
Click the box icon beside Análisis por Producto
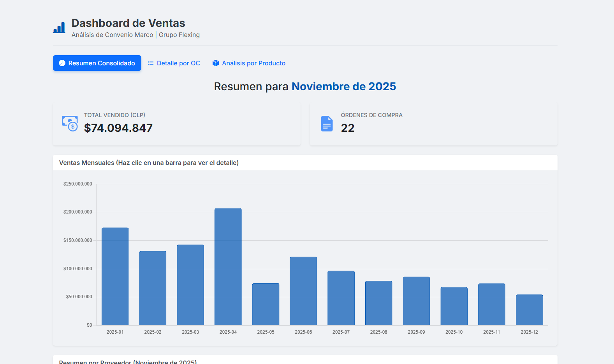pyautogui.click(x=216, y=63)
